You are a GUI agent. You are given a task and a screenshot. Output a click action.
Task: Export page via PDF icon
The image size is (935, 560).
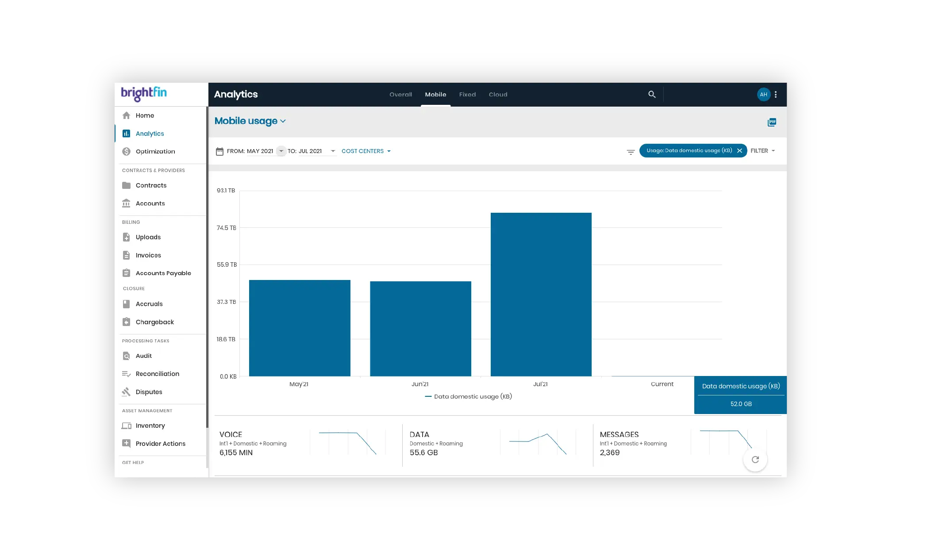click(772, 122)
